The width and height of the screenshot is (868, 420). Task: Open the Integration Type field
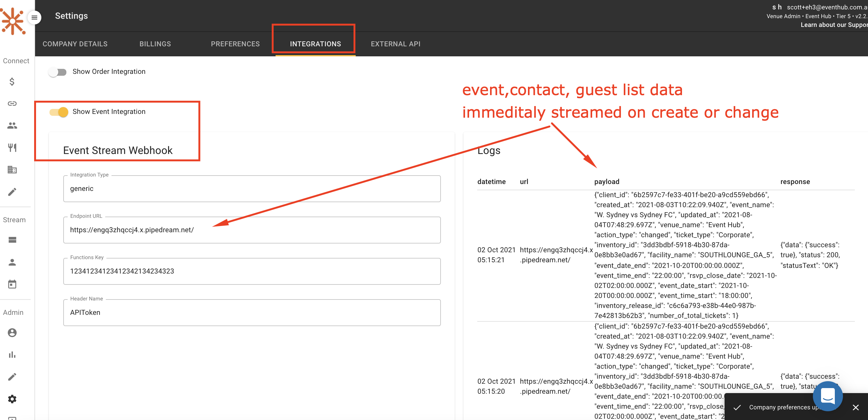[x=251, y=189]
